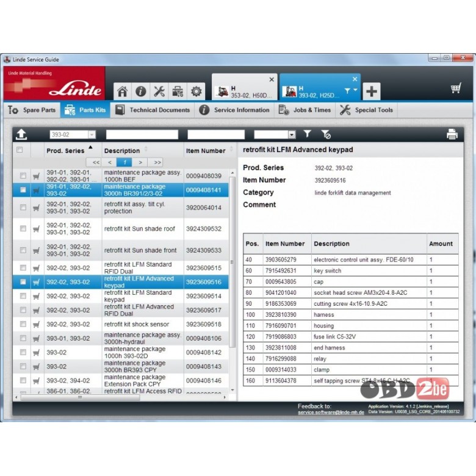Open the parts kit toolbox icon

(178, 91)
